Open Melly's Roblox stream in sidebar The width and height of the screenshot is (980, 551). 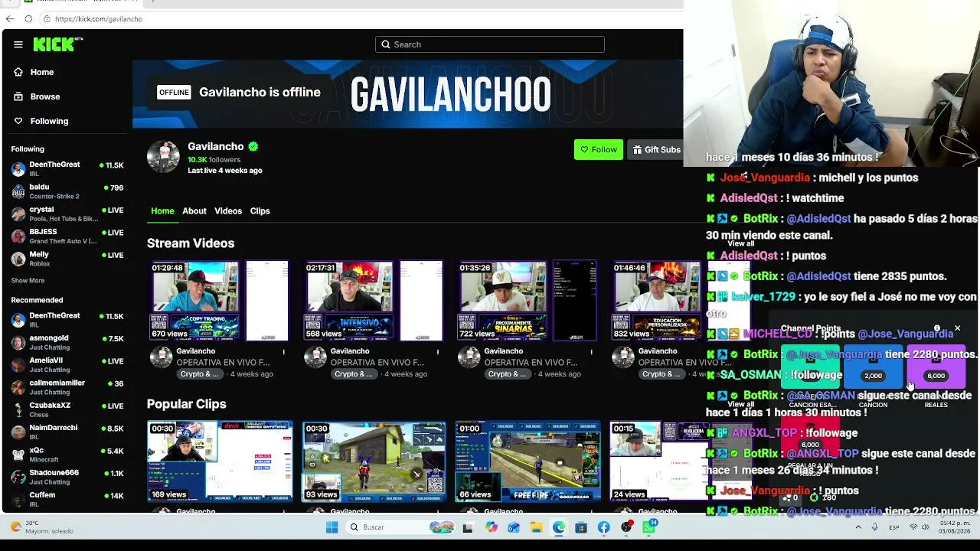(67, 259)
